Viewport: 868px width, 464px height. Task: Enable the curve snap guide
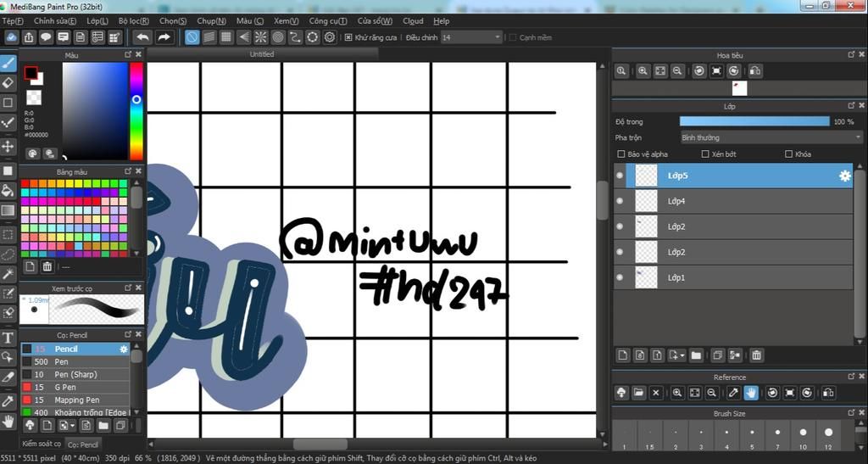(295, 37)
